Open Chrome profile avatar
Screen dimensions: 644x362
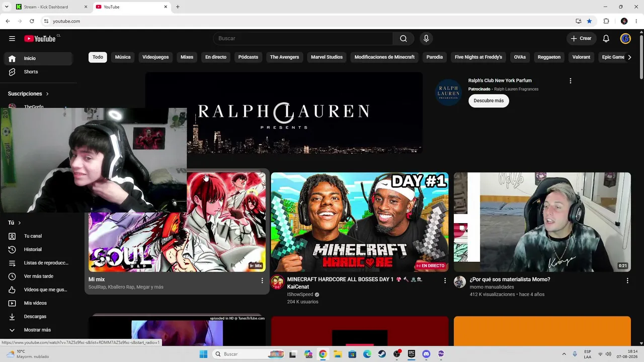(624, 21)
